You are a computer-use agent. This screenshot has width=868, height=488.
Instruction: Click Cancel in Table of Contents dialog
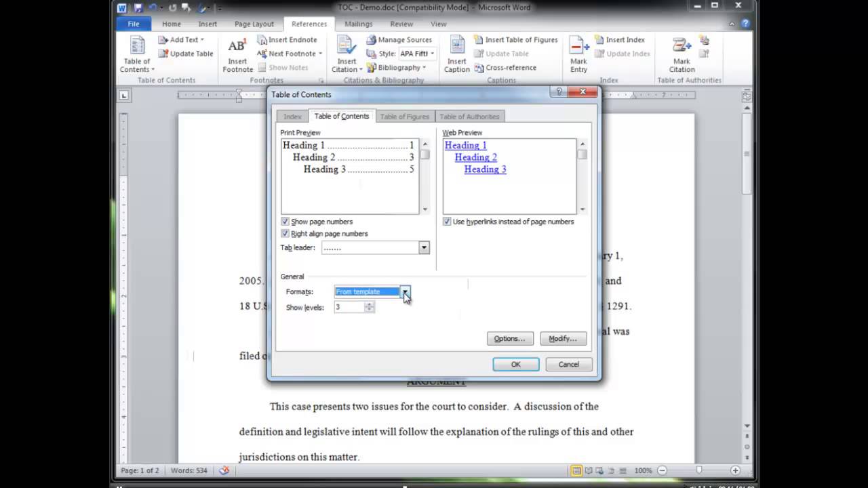[568, 365]
